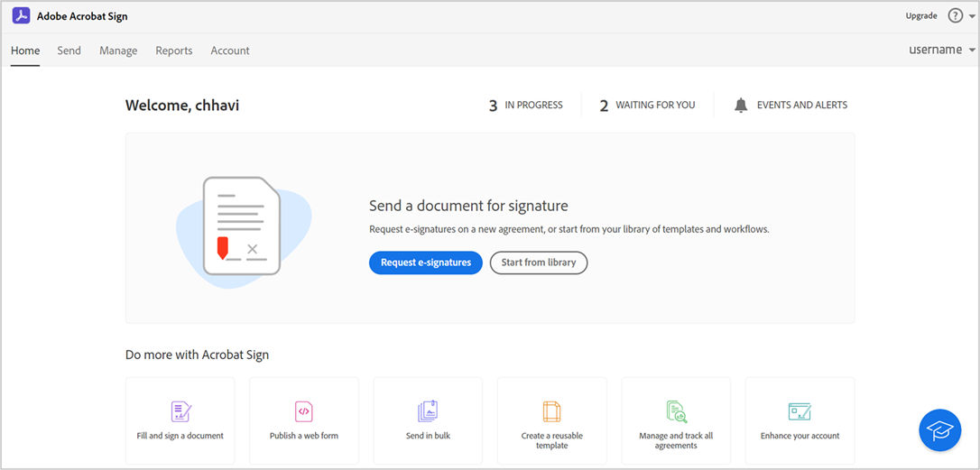Viewport: 980px width, 470px height.
Task: Select the Publish a web form icon
Action: click(x=304, y=412)
